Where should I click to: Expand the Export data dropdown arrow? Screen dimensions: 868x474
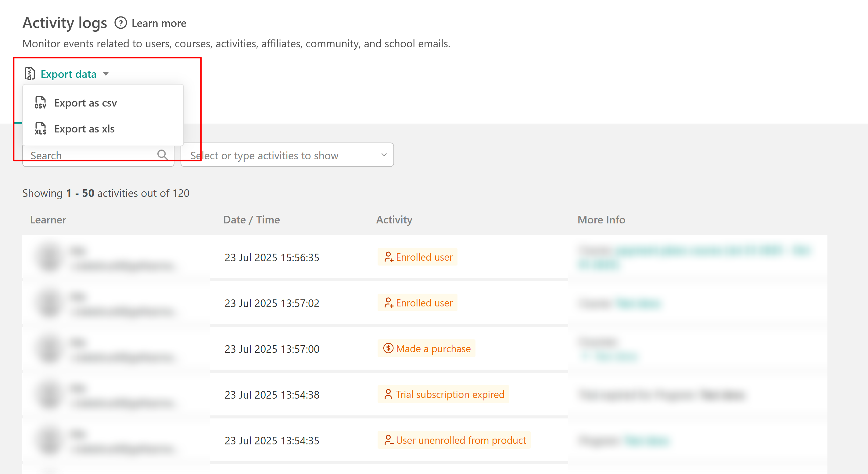pos(106,74)
